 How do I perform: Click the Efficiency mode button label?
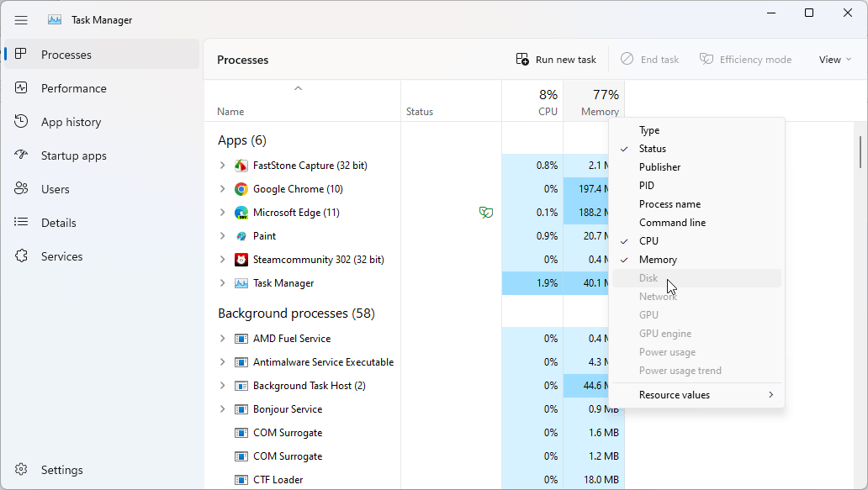point(755,60)
